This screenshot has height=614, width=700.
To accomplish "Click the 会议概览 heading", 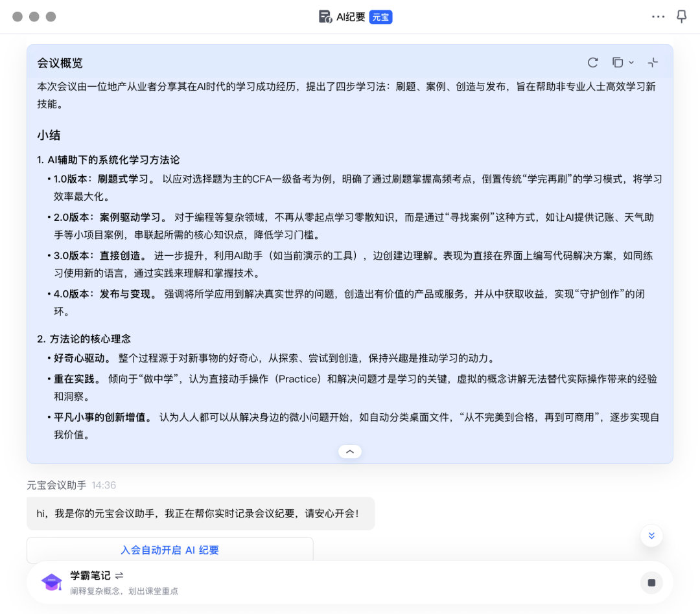I will [60, 63].
